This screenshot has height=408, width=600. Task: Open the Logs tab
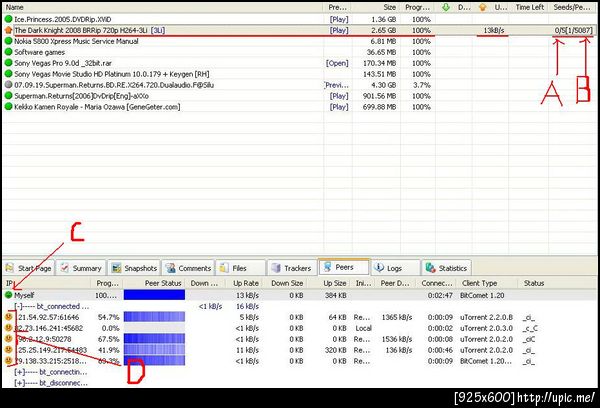click(x=395, y=268)
